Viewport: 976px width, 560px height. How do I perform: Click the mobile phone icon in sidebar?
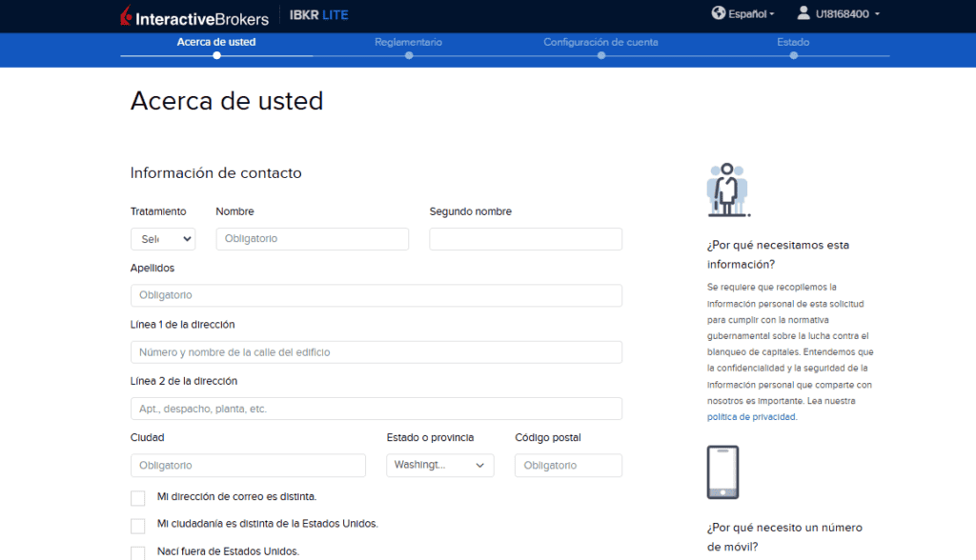(x=722, y=472)
